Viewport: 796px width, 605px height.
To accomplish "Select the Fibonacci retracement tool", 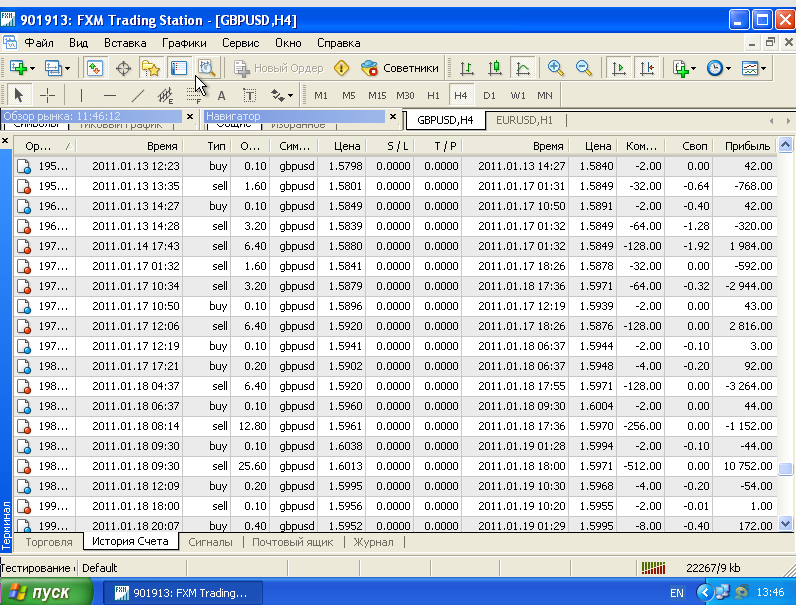I will (194, 95).
